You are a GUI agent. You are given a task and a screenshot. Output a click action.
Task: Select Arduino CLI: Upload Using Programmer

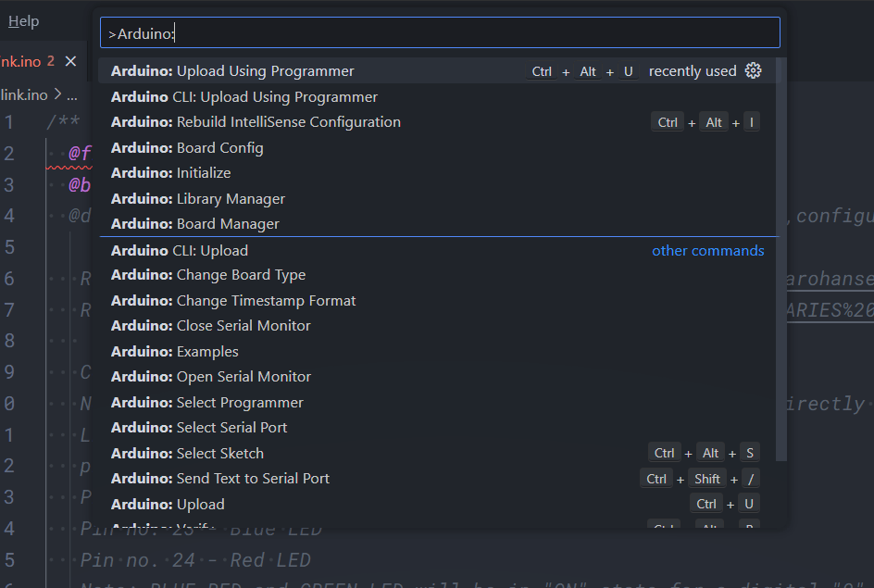click(437, 97)
